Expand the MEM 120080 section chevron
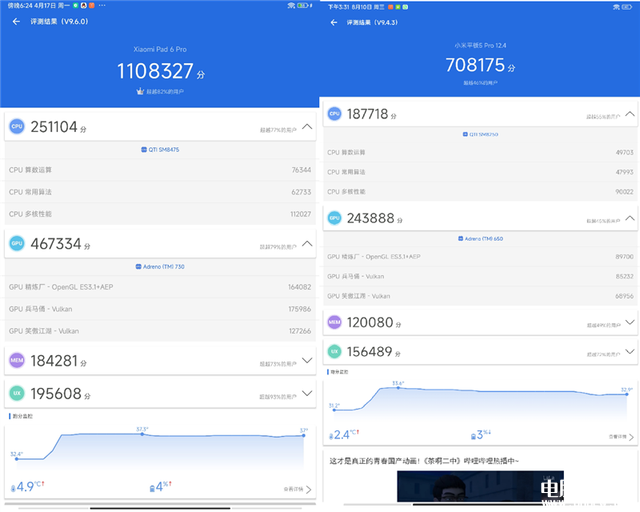The width and height of the screenshot is (640, 512). (x=630, y=322)
